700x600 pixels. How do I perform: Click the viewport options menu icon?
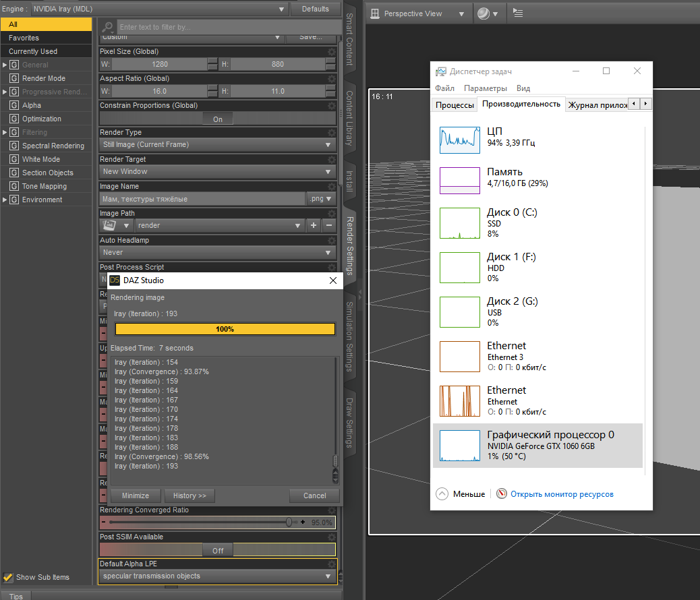(x=518, y=13)
